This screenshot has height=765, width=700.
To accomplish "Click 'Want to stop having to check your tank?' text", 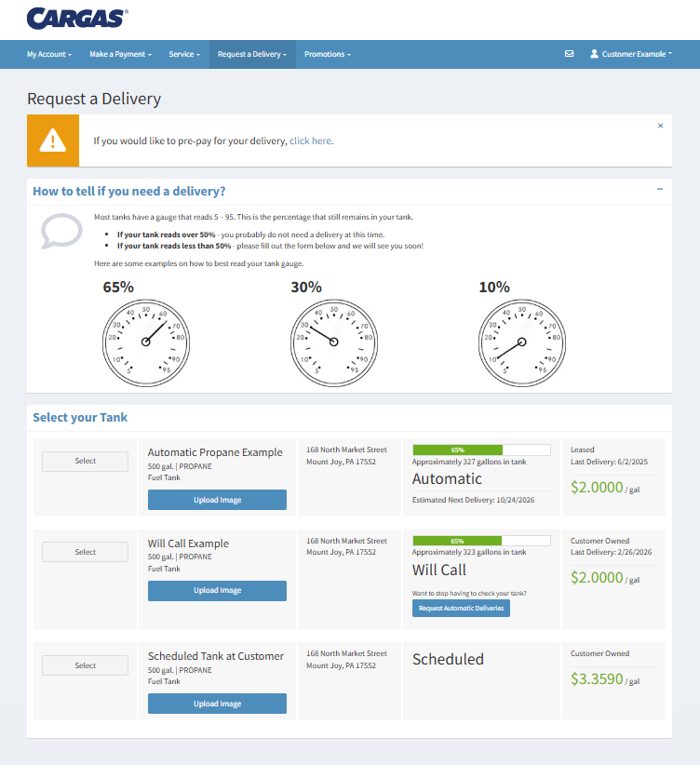I will [469, 594].
